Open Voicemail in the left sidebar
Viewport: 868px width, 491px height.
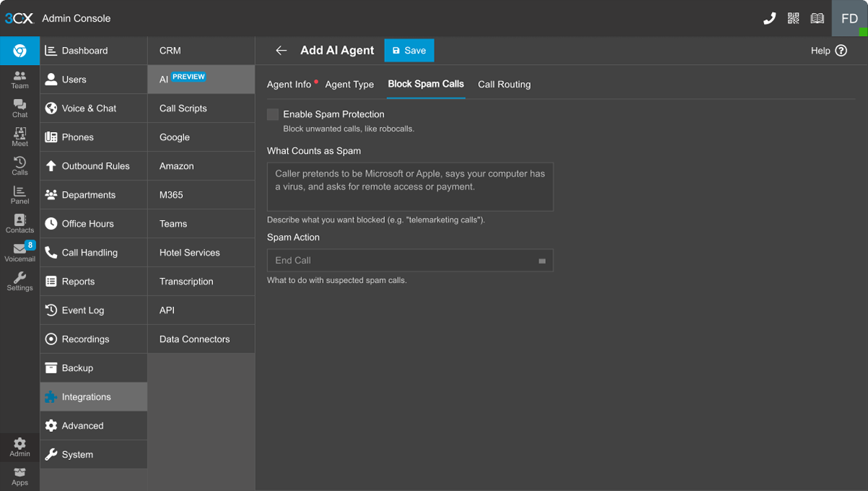click(19, 252)
